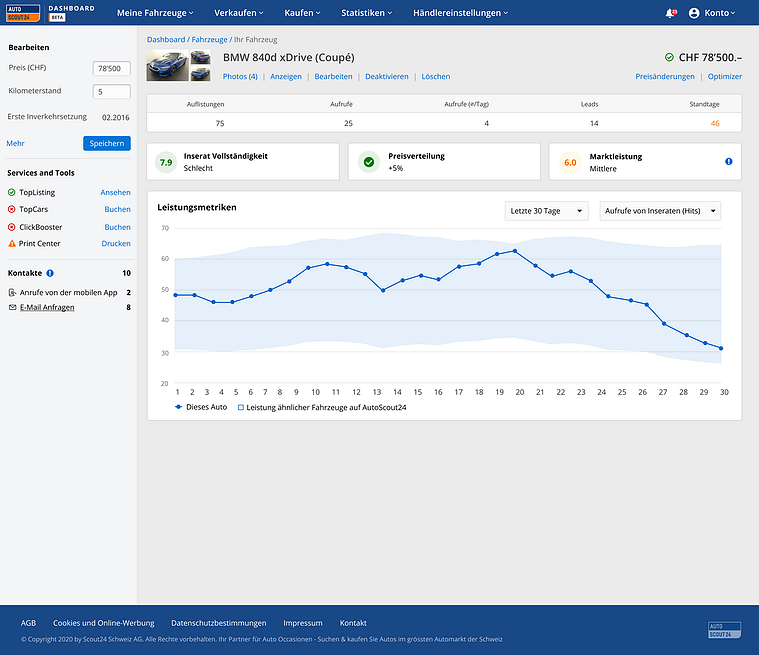The height and width of the screenshot is (655, 759).
Task: Open Impressum footer link
Action: point(303,623)
